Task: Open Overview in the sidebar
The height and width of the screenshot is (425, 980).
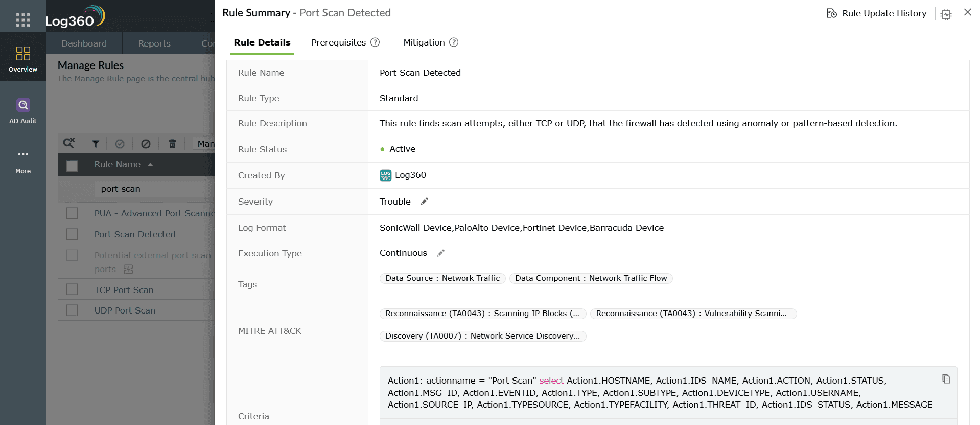Action: coord(23,57)
